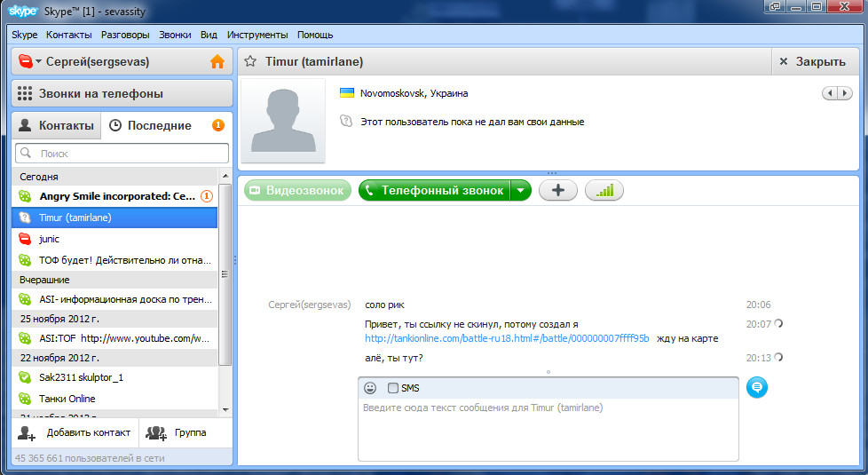Click 22 ноября 2012 г. date header
The width and height of the screenshot is (868, 475).
[x=114, y=358]
